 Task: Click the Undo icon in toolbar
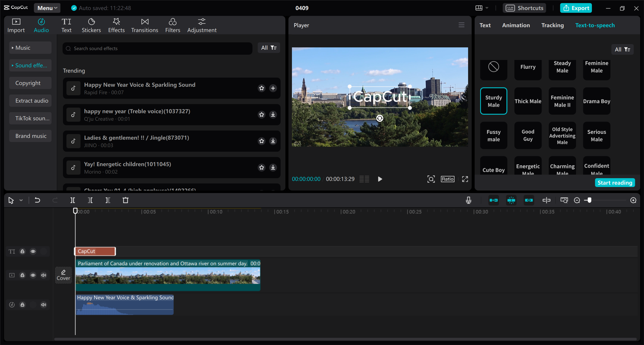pyautogui.click(x=37, y=200)
